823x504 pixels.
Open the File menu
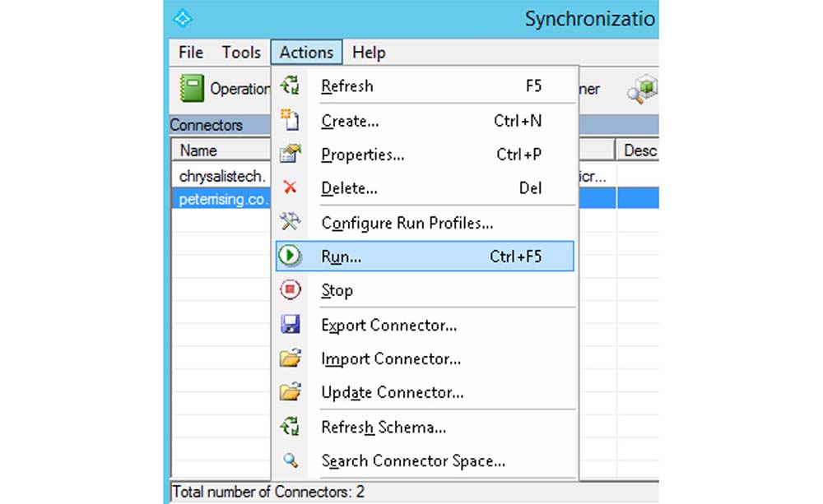pos(191,53)
